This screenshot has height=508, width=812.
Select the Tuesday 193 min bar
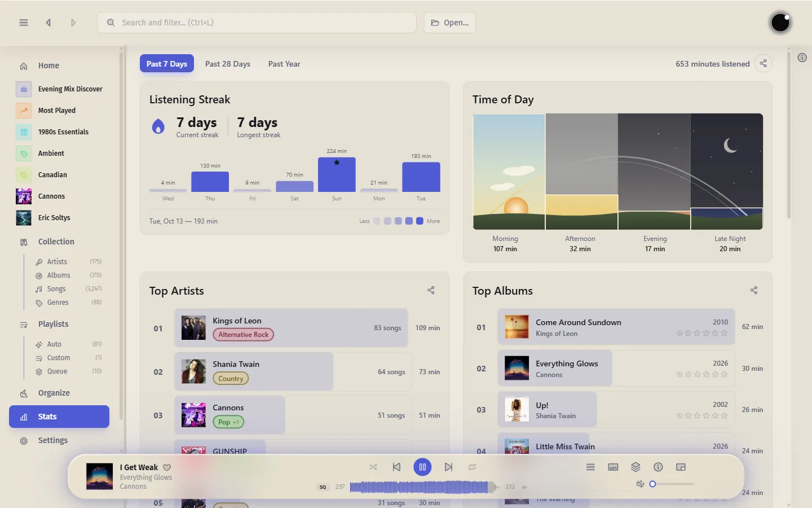click(421, 177)
